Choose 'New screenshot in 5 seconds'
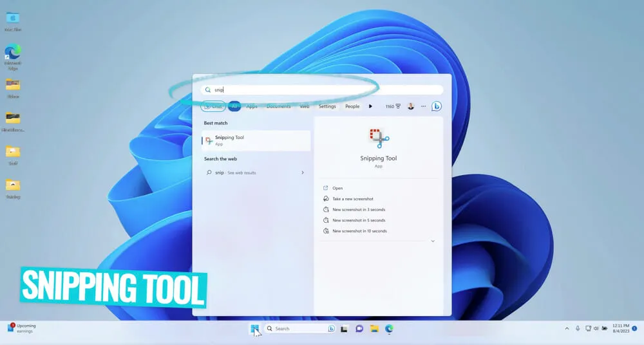Image resolution: width=644 pixels, height=345 pixels. 359,220
